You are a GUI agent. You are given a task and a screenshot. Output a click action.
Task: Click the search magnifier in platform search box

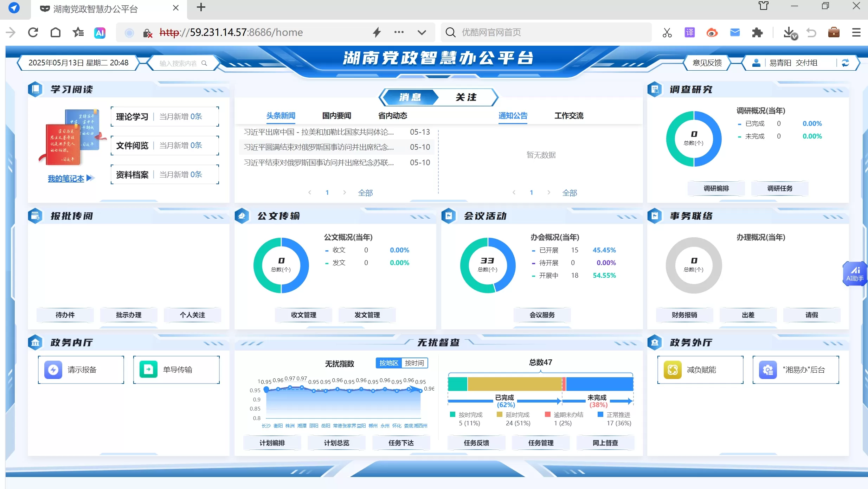(x=204, y=63)
